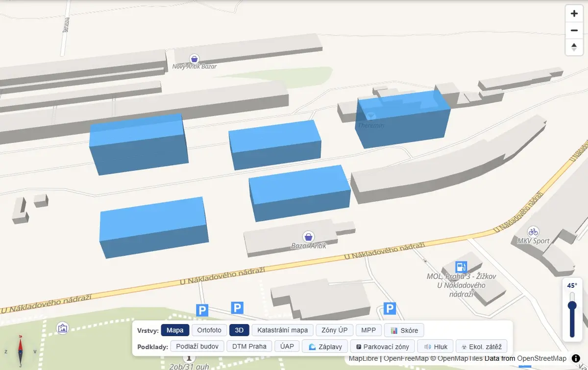The height and width of the screenshot is (370, 588).
Task: Enable the Záplavy flood overlay
Action: [324, 346]
